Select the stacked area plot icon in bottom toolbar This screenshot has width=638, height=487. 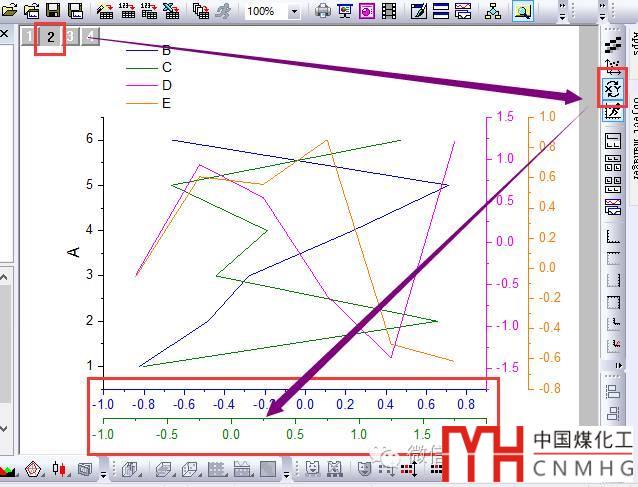[7, 470]
